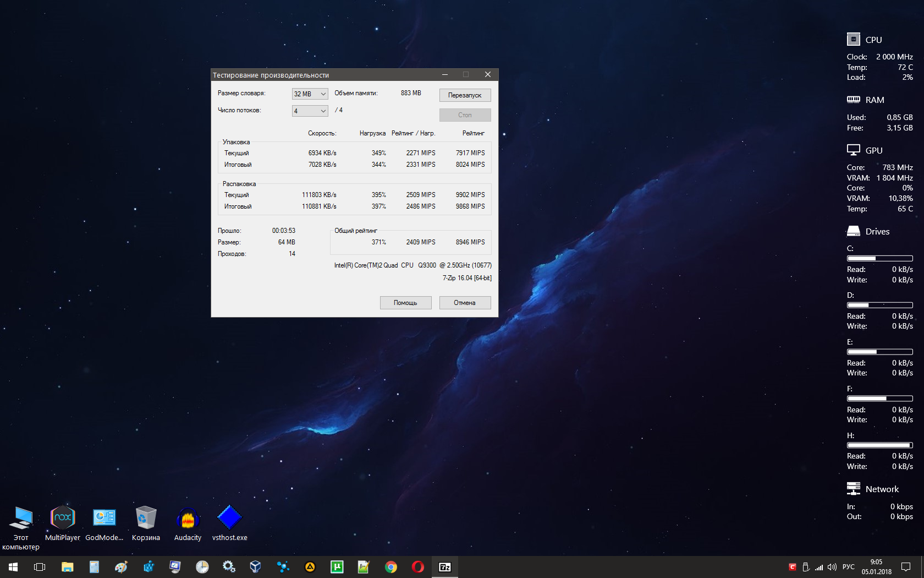Click the CPU Temp value 72 C
Viewport: 924px width, 578px height.
[x=905, y=67]
